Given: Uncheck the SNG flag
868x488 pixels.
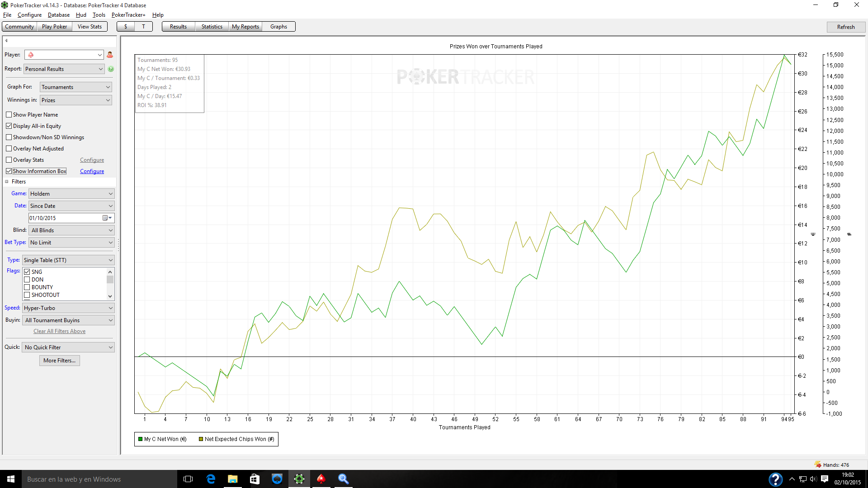Looking at the screenshot, I should (27, 272).
